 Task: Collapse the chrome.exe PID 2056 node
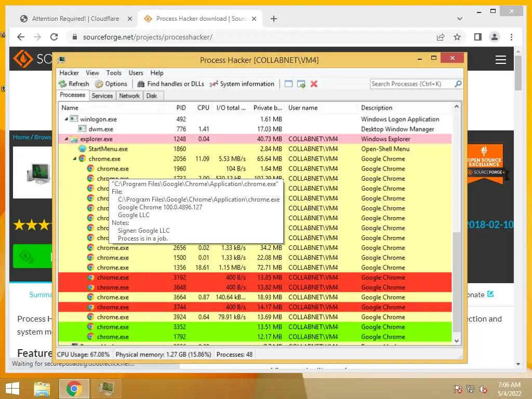tap(75, 158)
